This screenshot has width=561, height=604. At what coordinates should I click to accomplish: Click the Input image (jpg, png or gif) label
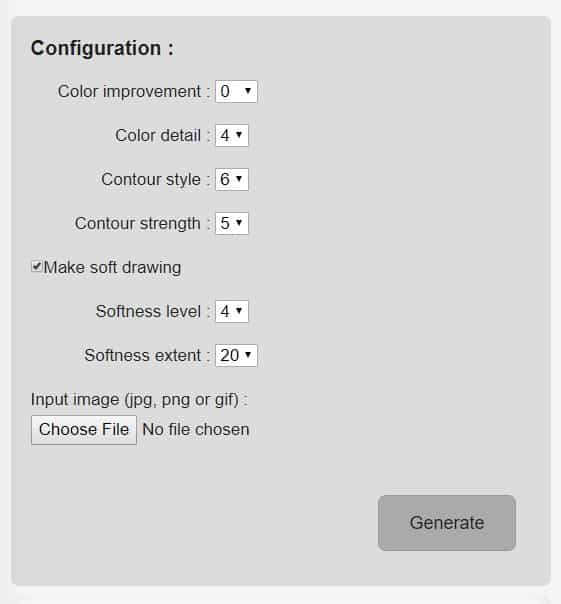click(x=139, y=400)
